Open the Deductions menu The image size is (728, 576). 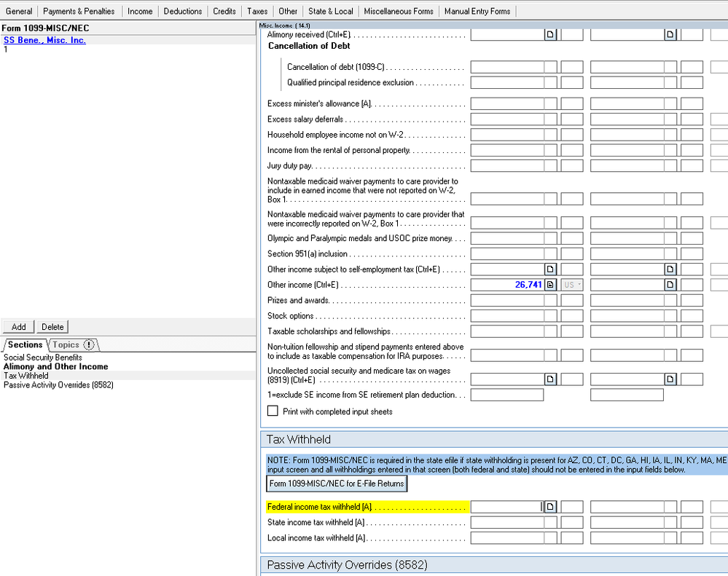point(182,10)
